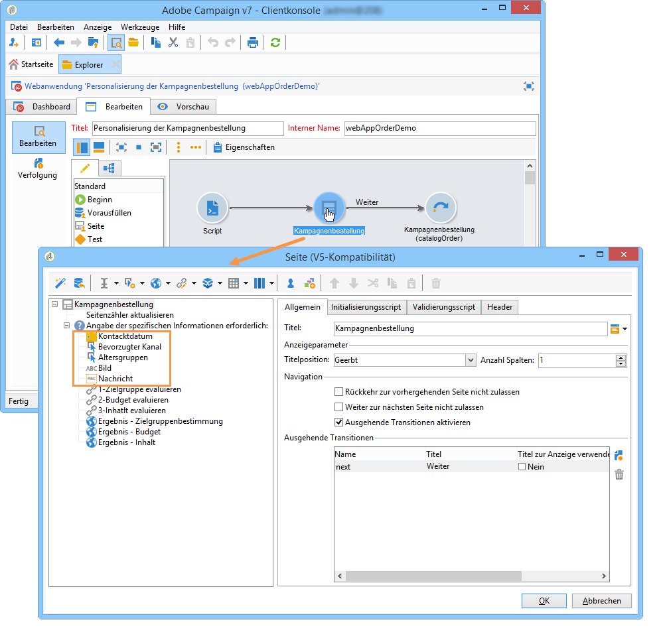
Task: Click the Bearbeiten side panel icon
Action: [x=38, y=137]
